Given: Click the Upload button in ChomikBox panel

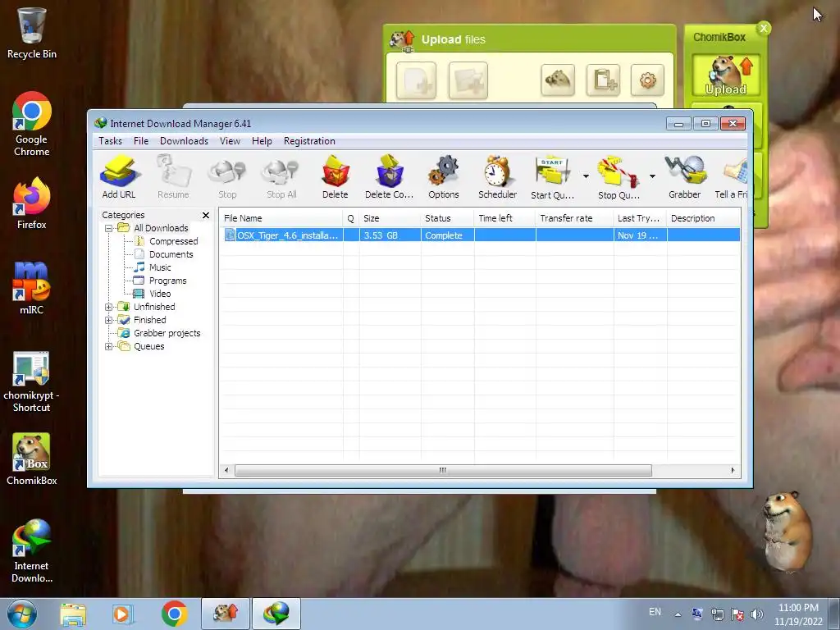Looking at the screenshot, I should click(726, 75).
